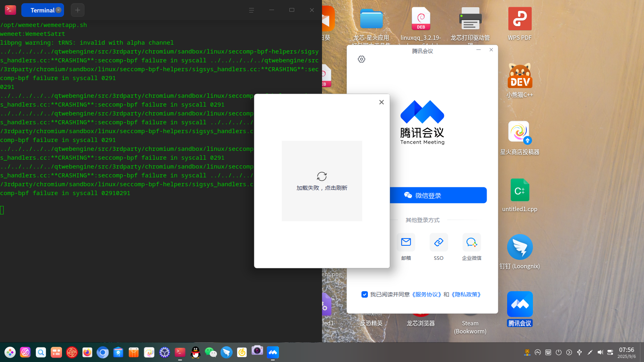The width and height of the screenshot is (644, 362).
Task: Select untitled1.cpp file on desktop
Action: (520, 195)
